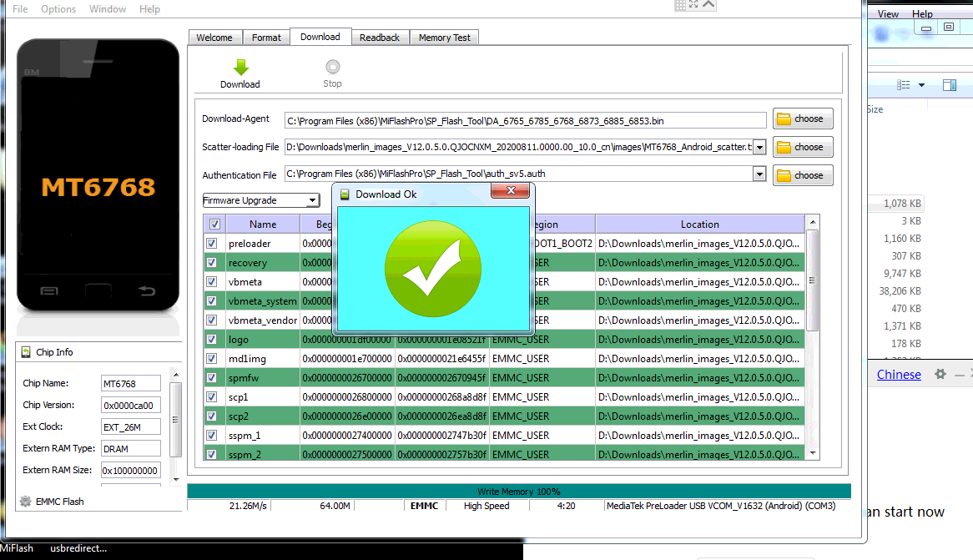Screen dimensions: 973x560
Task: Click the EMMC Flash gear icon
Action: [x=26, y=502]
